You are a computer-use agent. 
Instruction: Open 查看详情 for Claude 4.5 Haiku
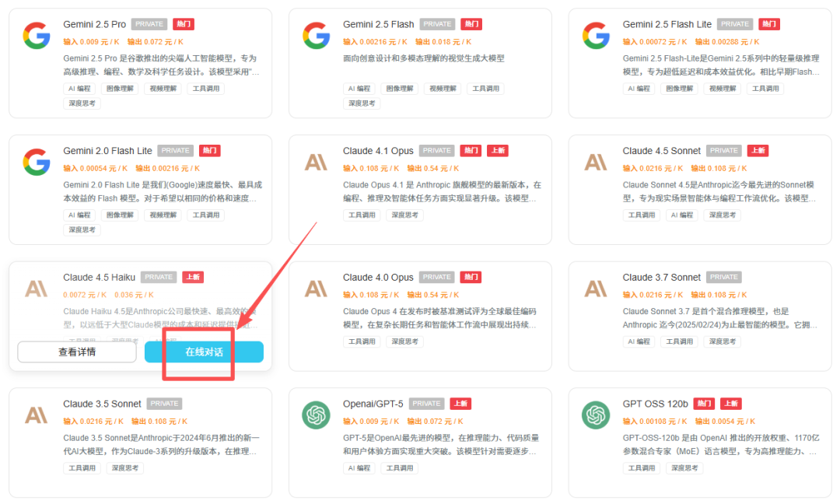tap(77, 352)
